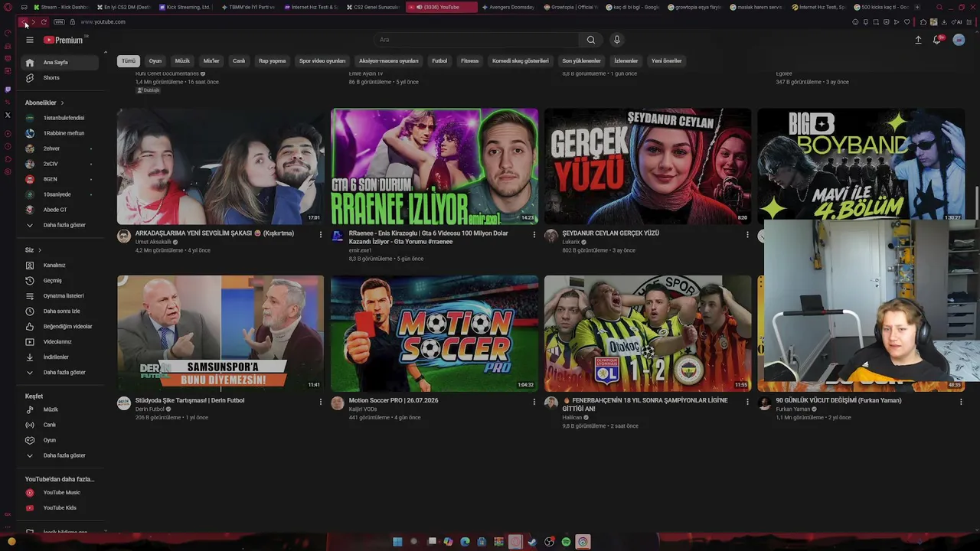The height and width of the screenshot is (551, 980).
Task: Select the Futbol filter chip
Action: tap(439, 61)
